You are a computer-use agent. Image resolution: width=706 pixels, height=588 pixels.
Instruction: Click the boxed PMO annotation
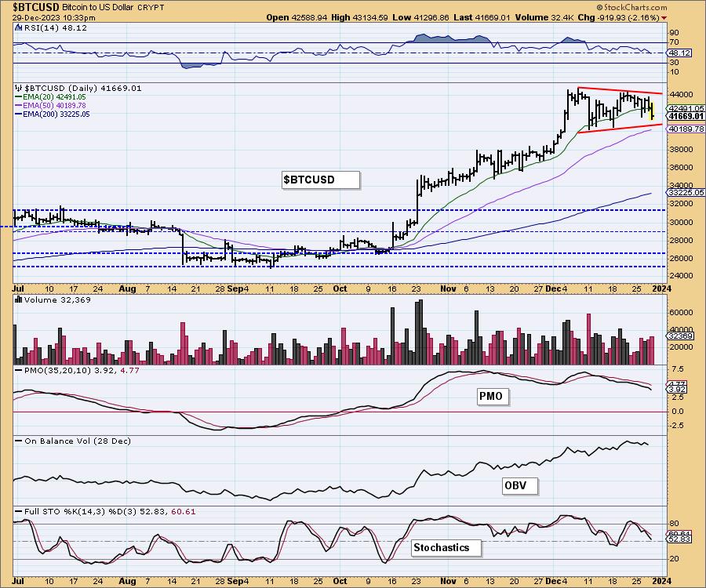pos(493,397)
